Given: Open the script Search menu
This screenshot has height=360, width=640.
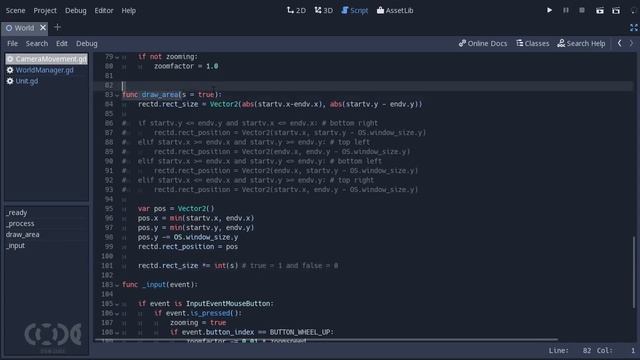Looking at the screenshot, I should pos(37,43).
